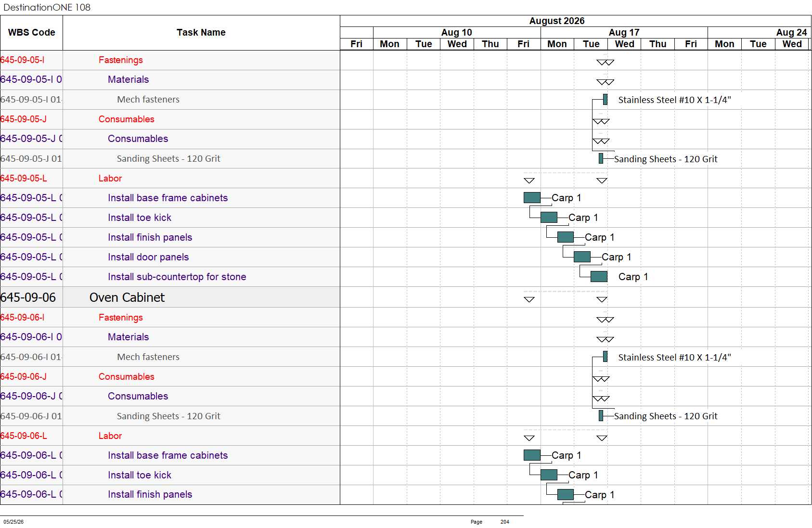Click the Stainless Steel #10 milestone bar in row 645-09-05-I
The height and width of the screenshot is (528, 812).
pyautogui.click(x=605, y=100)
